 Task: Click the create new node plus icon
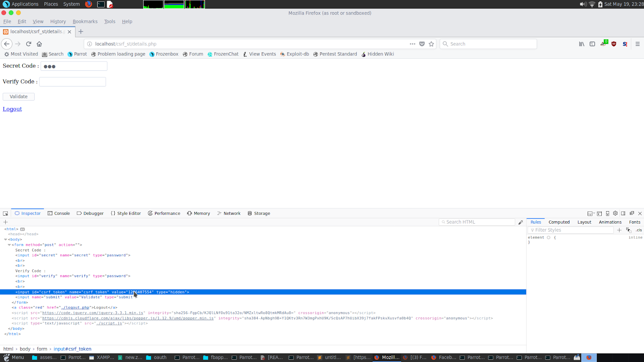(x=6, y=222)
